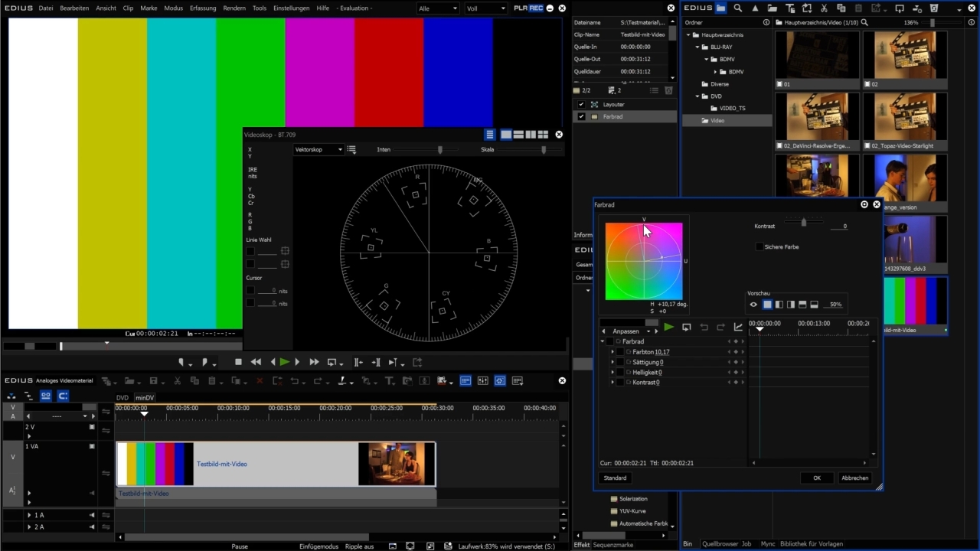Image resolution: width=980 pixels, height=551 pixels.
Task: Toggle the Farbrad effect checkbox in info panel
Action: point(582,117)
